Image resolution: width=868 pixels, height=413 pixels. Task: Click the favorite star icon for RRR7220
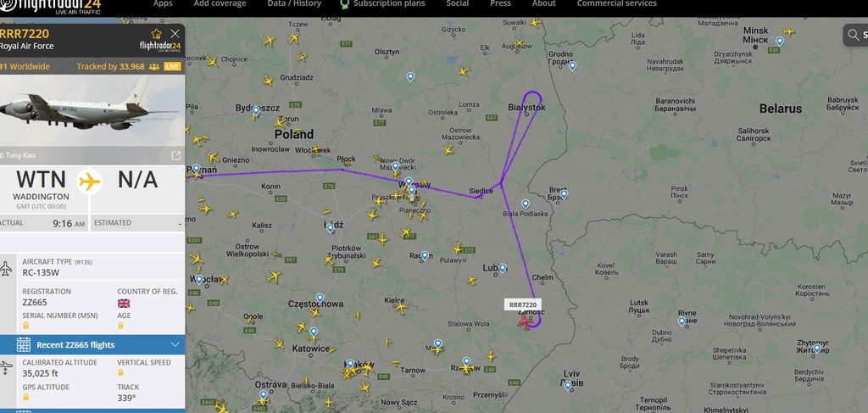pyautogui.click(x=157, y=34)
